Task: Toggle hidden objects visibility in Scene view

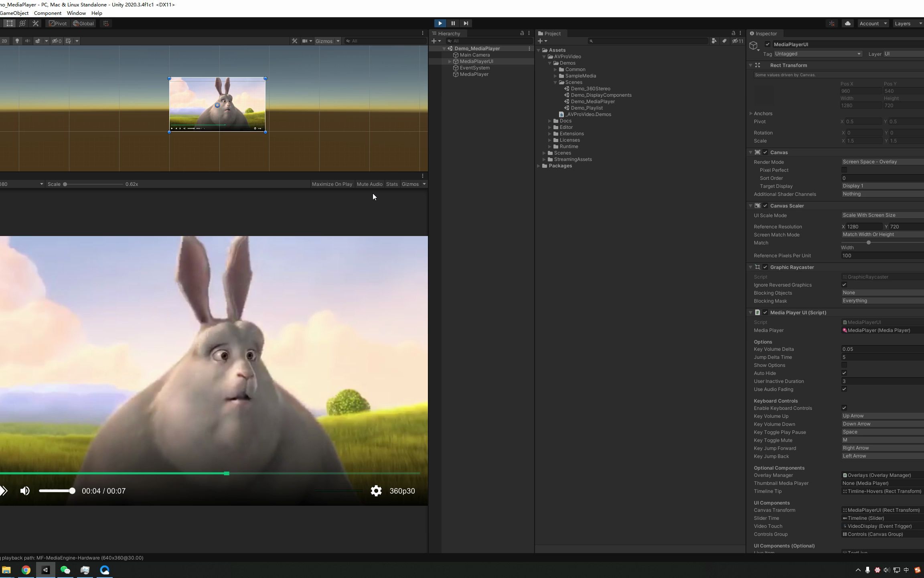Action: (x=57, y=41)
